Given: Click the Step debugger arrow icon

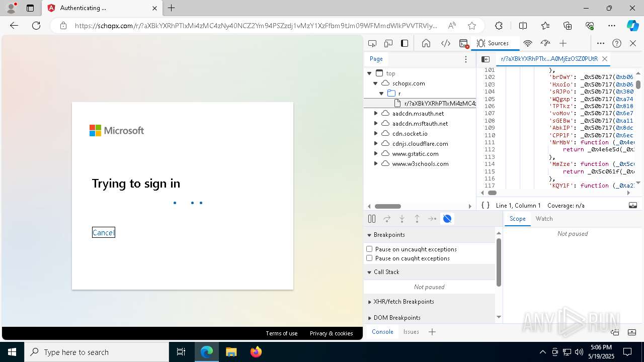Looking at the screenshot, I should click(x=432, y=219).
